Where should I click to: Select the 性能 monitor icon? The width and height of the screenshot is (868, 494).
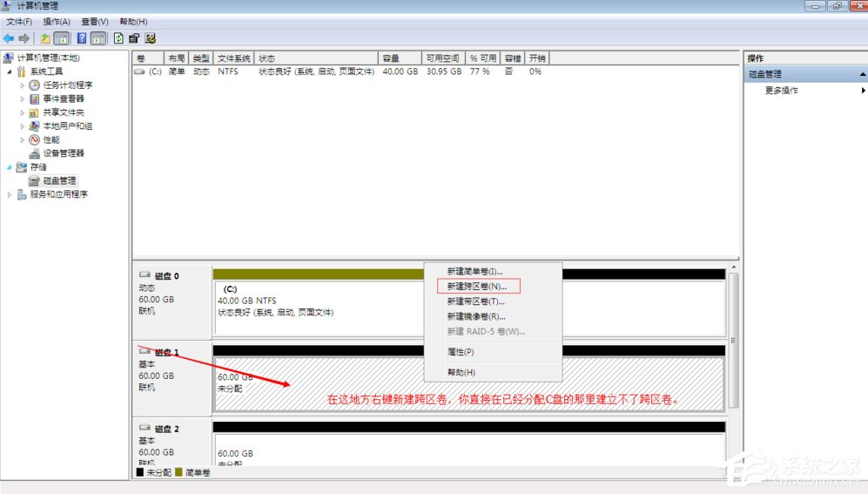(34, 139)
